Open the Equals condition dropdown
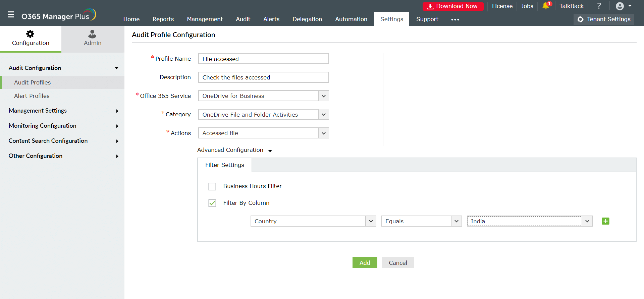The width and height of the screenshot is (644, 299). click(421, 221)
